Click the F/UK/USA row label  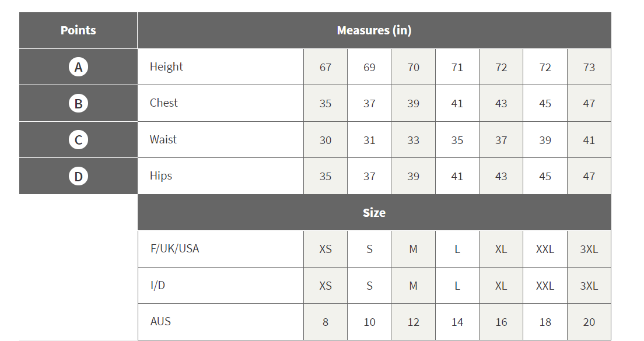point(174,249)
